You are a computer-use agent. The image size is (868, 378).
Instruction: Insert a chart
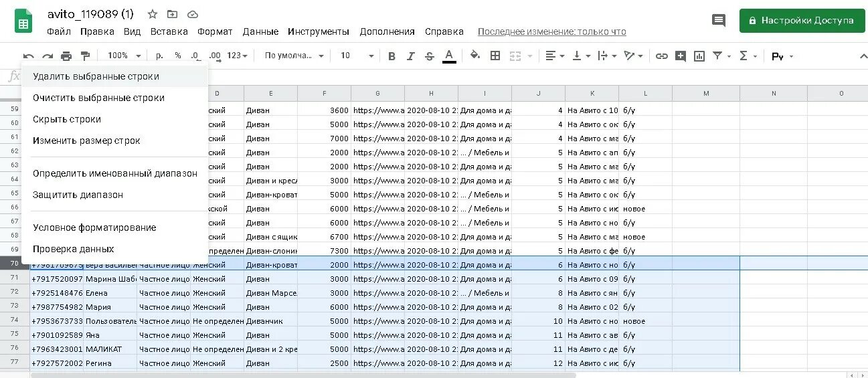pyautogui.click(x=699, y=56)
